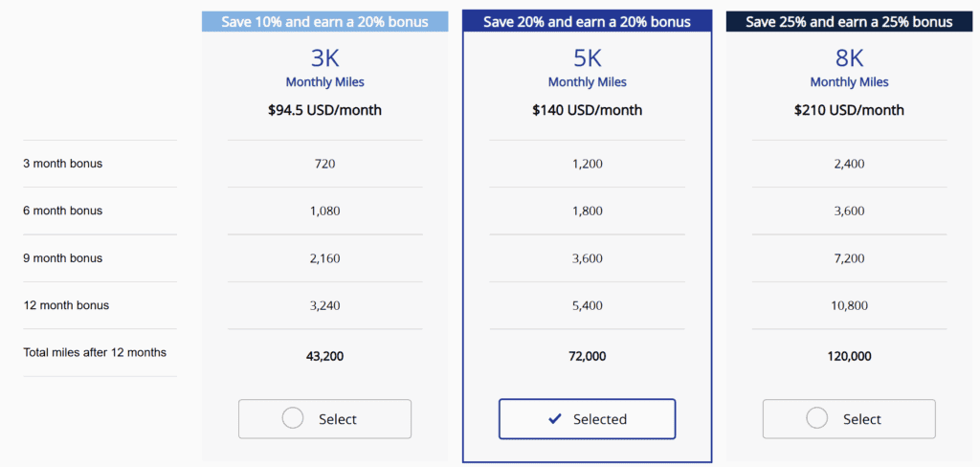This screenshot has height=467, width=980.
Task: Select the 8K Monthly Miles plan button
Action: click(849, 419)
